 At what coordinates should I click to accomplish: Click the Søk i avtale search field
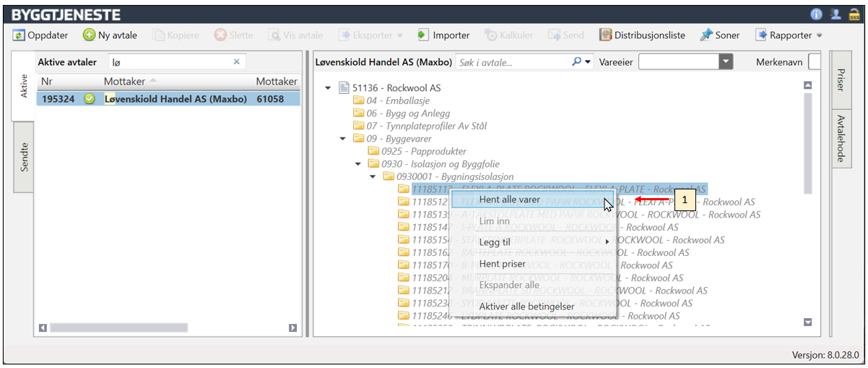513,62
